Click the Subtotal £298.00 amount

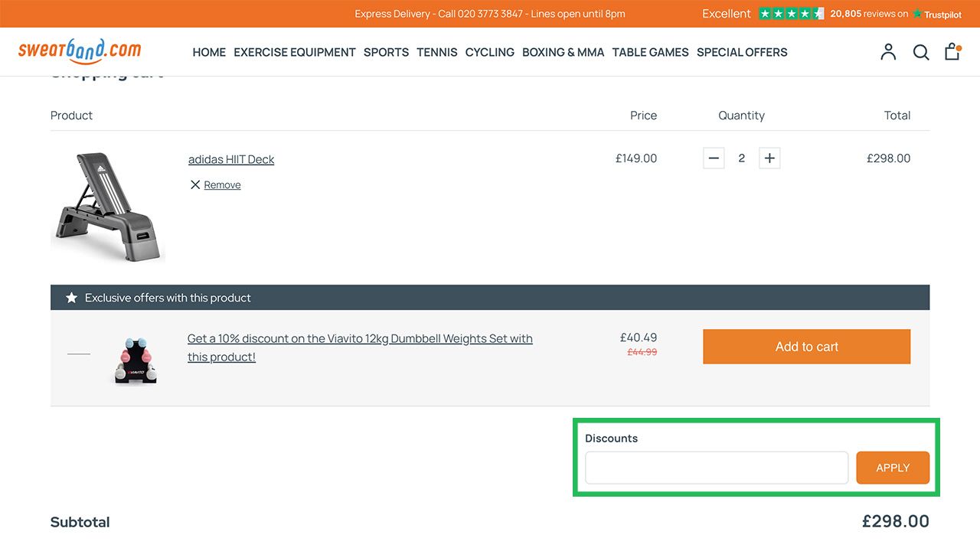point(896,522)
